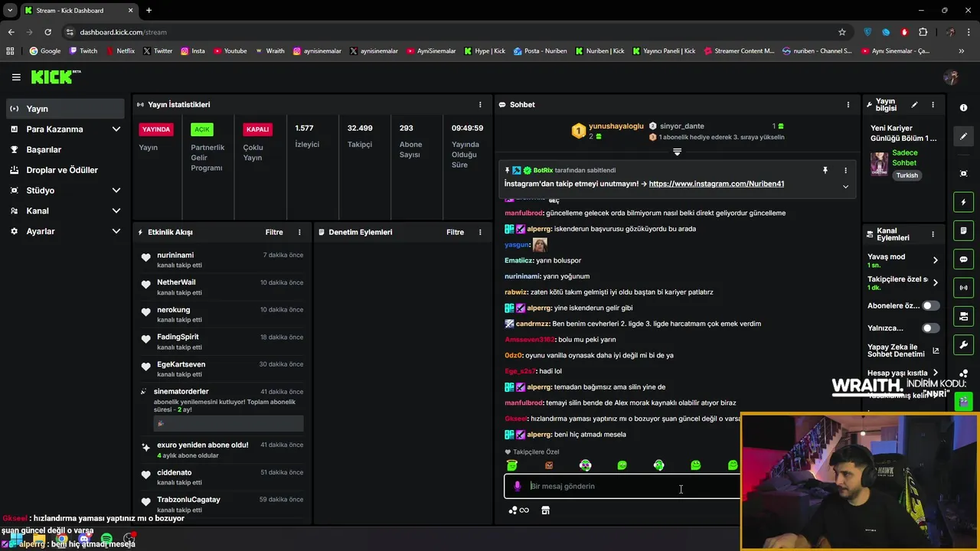
Task: Click the ACIK partner program badge
Action: [x=202, y=129]
